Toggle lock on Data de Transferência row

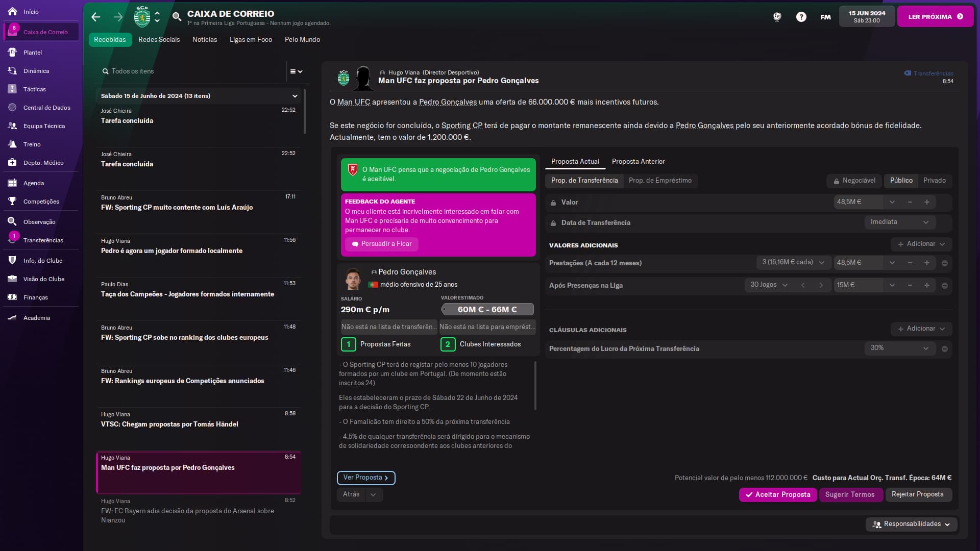(553, 223)
